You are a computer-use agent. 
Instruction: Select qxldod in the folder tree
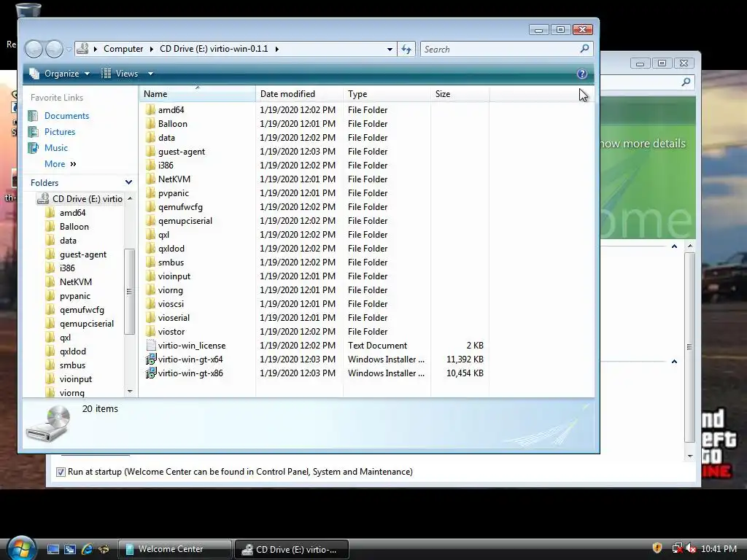(x=73, y=351)
